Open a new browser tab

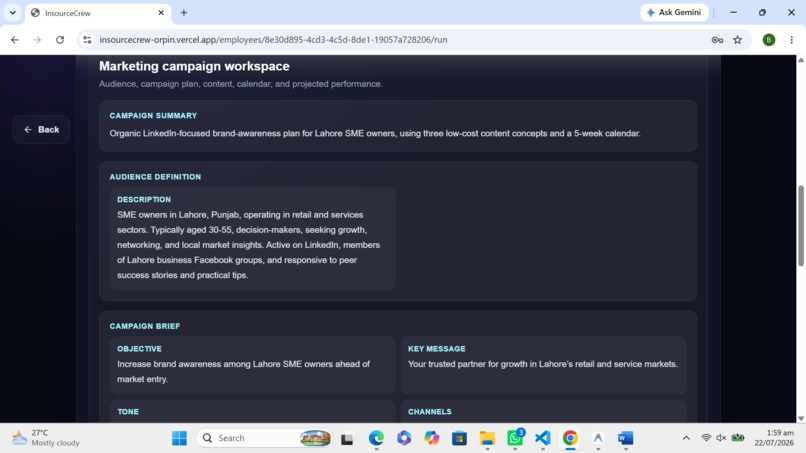(x=184, y=12)
